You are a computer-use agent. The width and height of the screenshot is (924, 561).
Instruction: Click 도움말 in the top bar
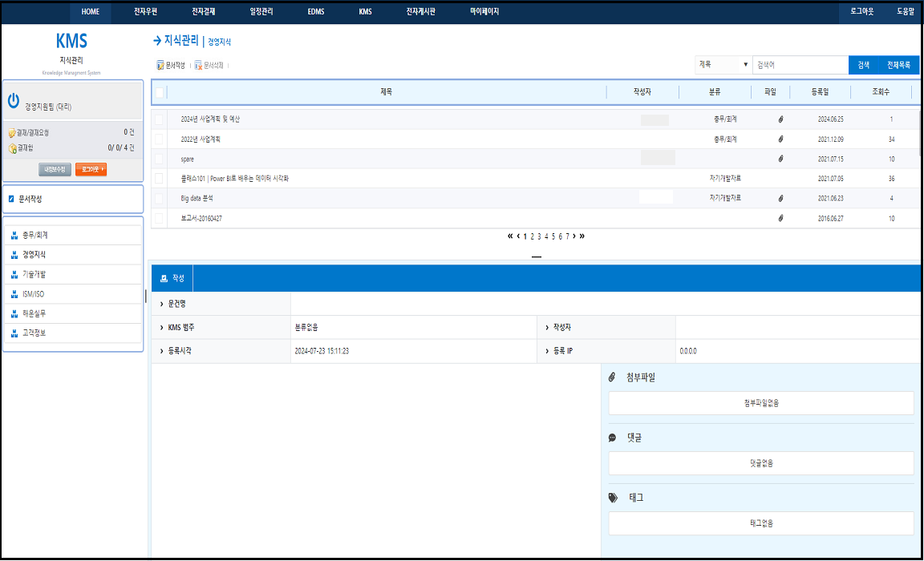(905, 12)
